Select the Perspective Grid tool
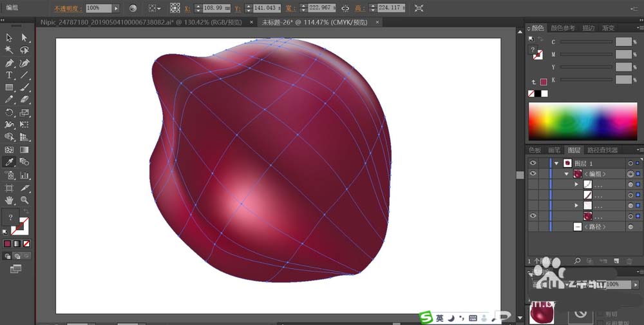The width and height of the screenshot is (644, 325). (24, 137)
